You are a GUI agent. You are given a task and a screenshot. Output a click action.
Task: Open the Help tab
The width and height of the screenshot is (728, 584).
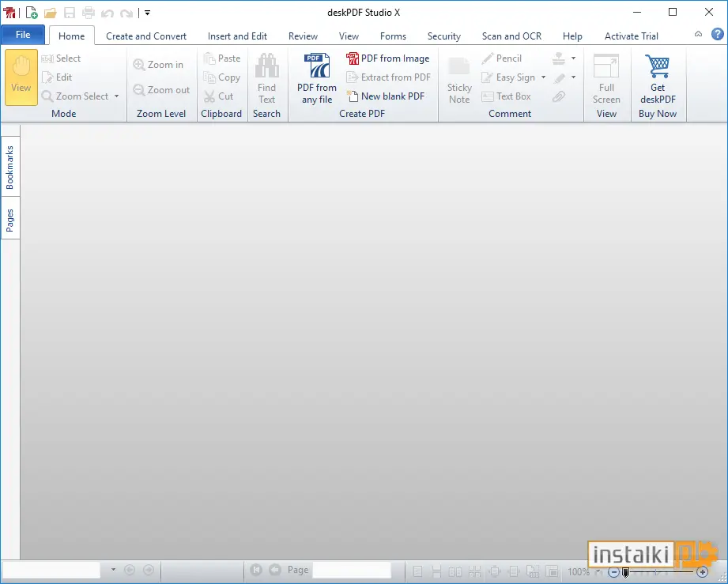coord(572,36)
